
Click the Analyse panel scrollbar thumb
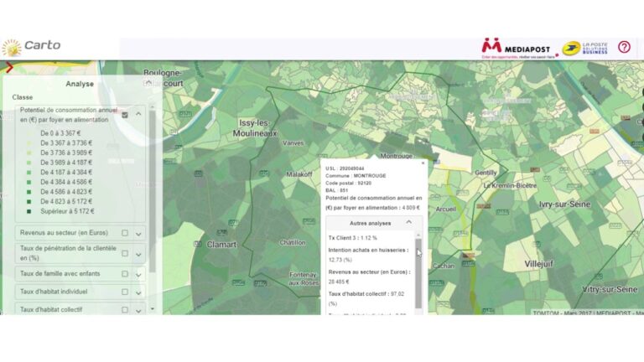(153, 191)
